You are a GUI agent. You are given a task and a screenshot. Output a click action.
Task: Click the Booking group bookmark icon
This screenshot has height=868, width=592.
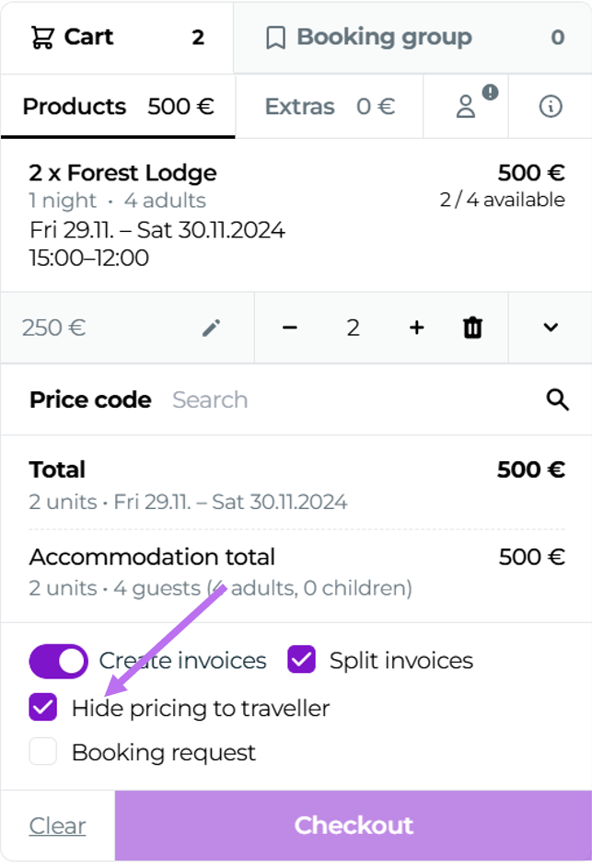coord(275,38)
